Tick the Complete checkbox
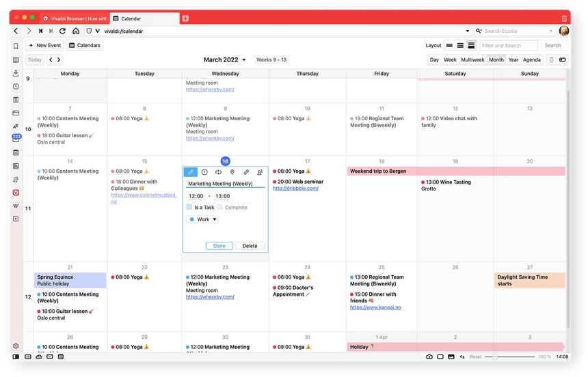588x377 pixels. 220,207
